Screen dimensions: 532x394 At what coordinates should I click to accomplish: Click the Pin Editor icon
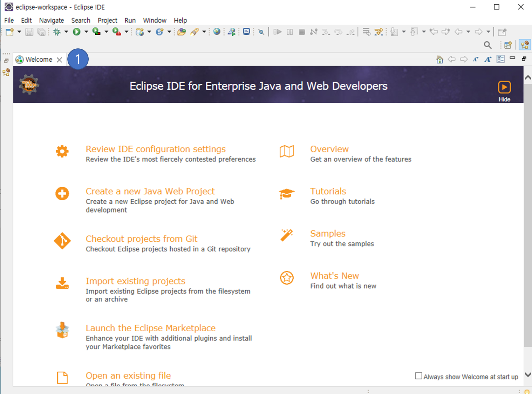pyautogui.click(x=503, y=32)
